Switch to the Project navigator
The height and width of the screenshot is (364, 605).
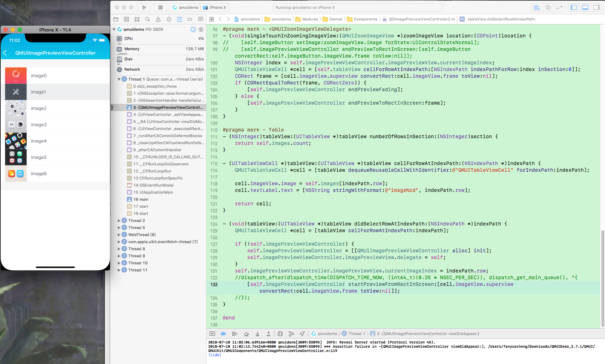point(116,19)
